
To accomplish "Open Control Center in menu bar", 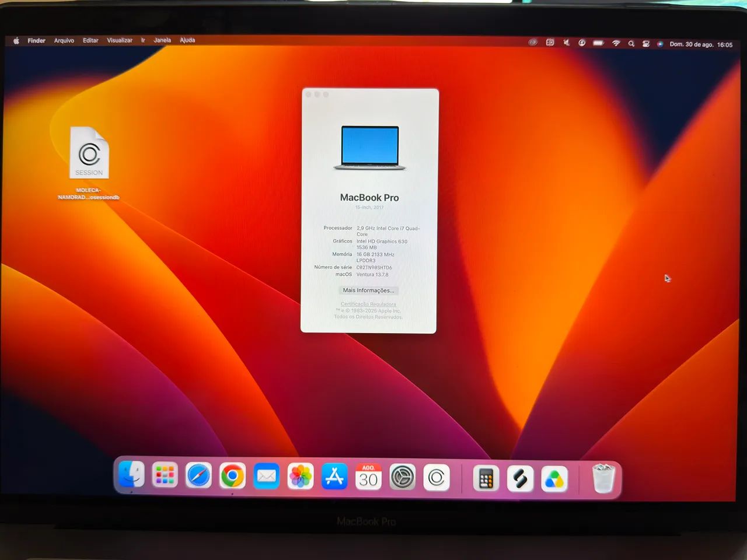I will 646,44.
